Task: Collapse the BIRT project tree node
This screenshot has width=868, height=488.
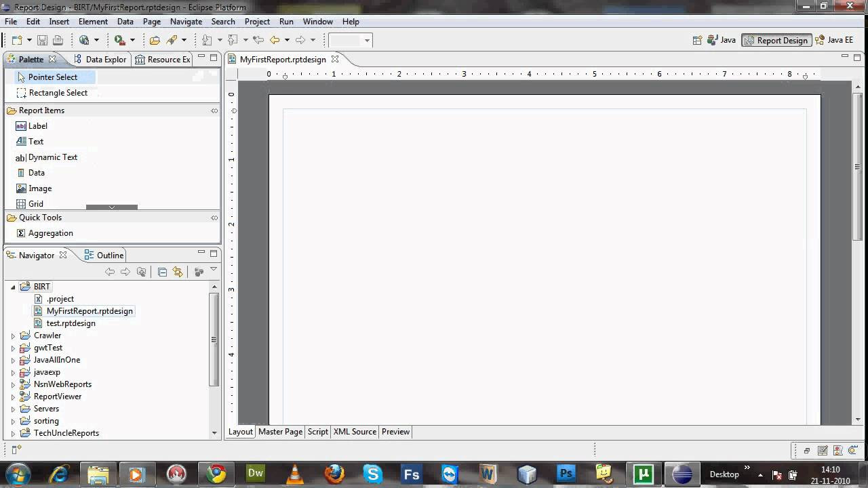Action: (12, 287)
